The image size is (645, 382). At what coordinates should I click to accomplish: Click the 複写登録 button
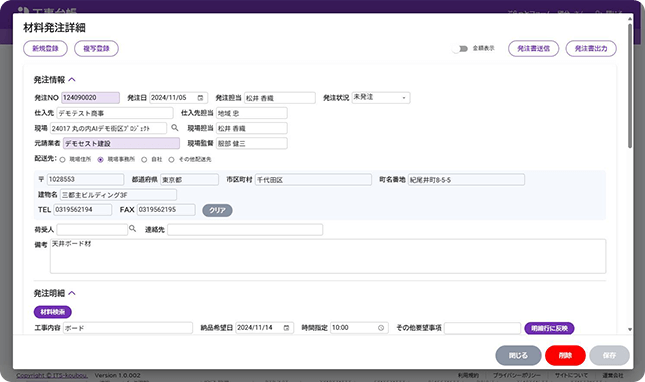[96, 49]
